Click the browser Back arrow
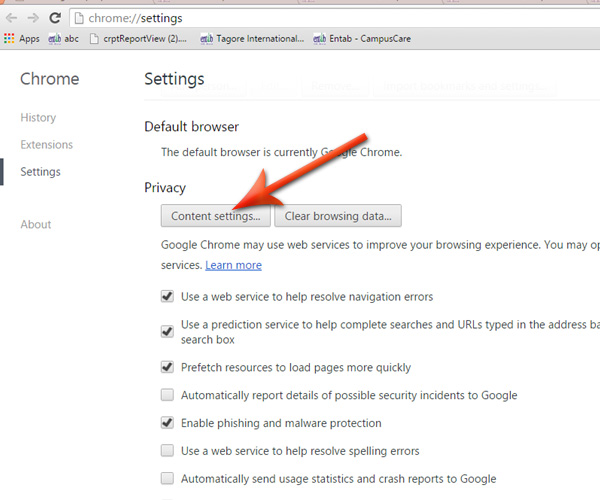The image size is (600, 500). click(x=11, y=18)
